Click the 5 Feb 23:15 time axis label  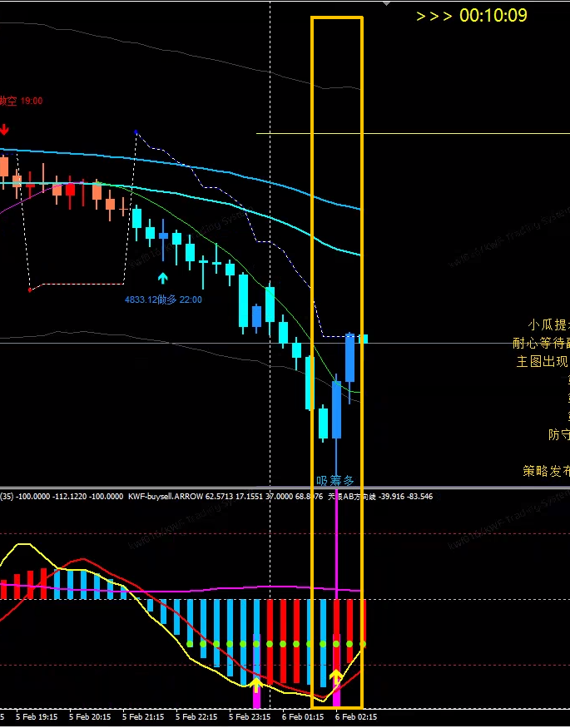click(250, 717)
